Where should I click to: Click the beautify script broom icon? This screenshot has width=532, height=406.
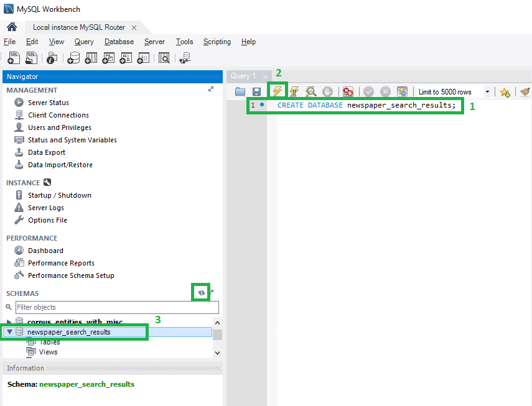pyautogui.click(x=526, y=91)
